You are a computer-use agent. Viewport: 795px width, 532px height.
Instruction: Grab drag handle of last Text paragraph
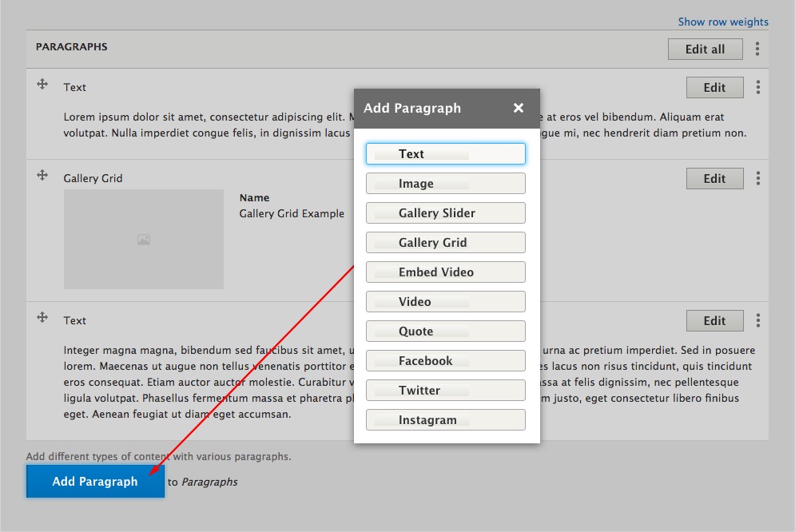point(42,318)
